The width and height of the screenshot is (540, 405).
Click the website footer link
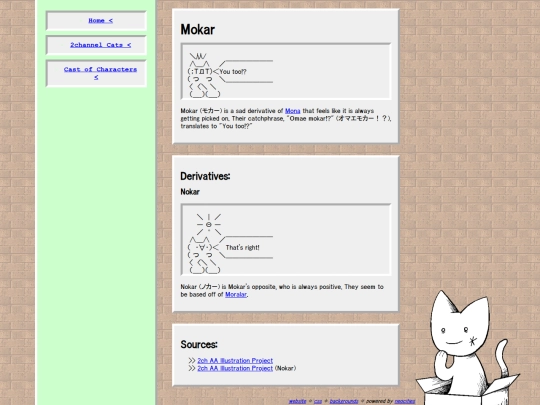[297, 401]
